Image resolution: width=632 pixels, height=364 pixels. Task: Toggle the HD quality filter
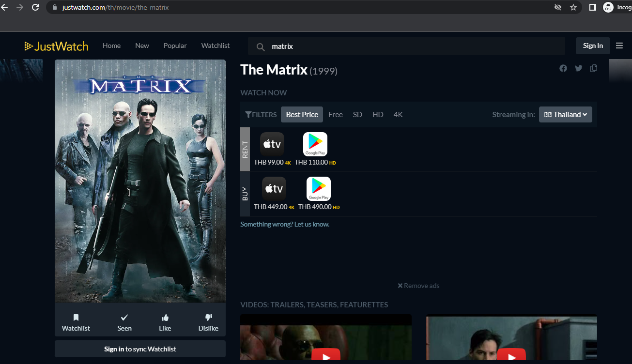pyautogui.click(x=378, y=115)
